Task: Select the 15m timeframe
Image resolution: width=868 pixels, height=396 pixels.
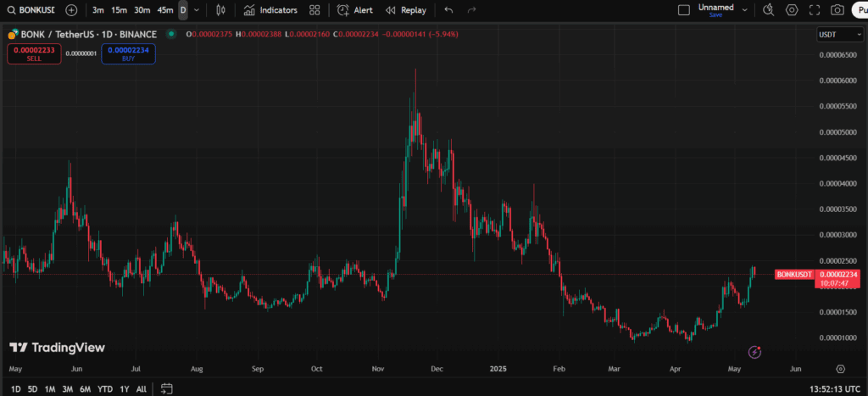Action: tap(119, 10)
